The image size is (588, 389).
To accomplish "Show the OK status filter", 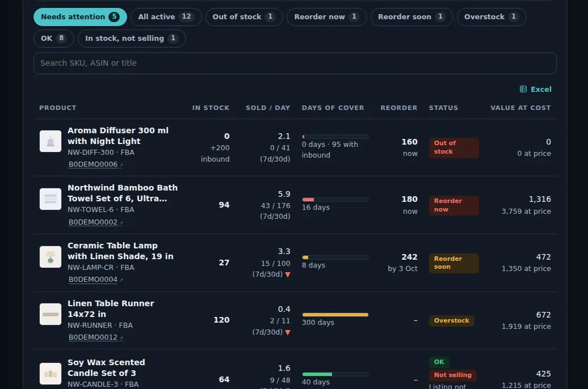I will pos(53,39).
